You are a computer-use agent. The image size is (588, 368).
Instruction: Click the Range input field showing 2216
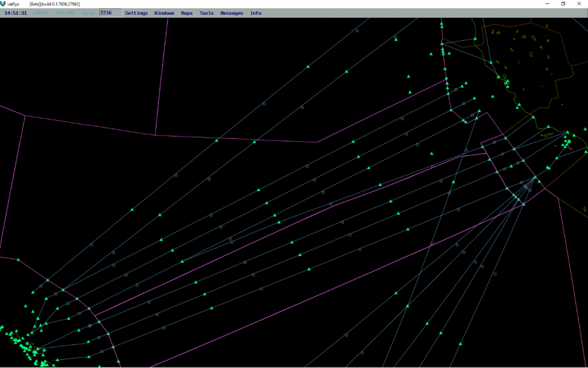[x=111, y=12]
